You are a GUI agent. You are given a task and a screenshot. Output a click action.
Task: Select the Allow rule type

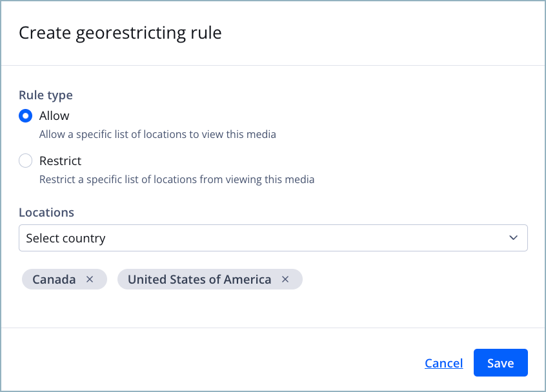25,115
